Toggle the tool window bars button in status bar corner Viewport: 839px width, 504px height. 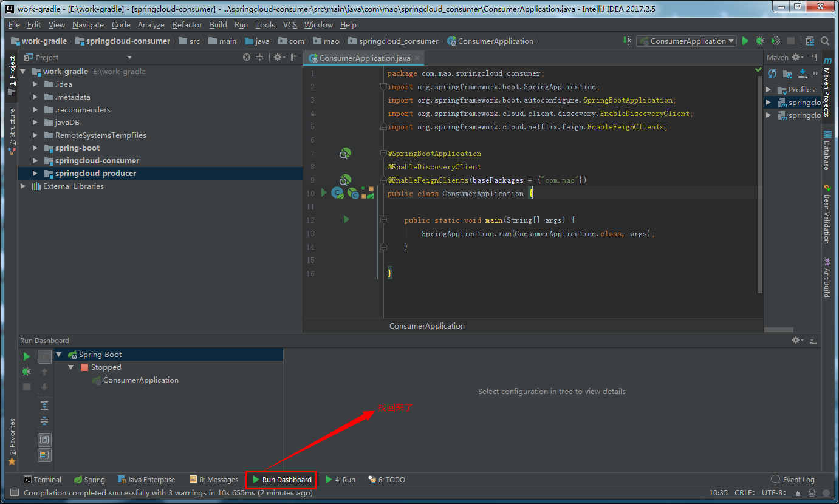tap(15, 492)
